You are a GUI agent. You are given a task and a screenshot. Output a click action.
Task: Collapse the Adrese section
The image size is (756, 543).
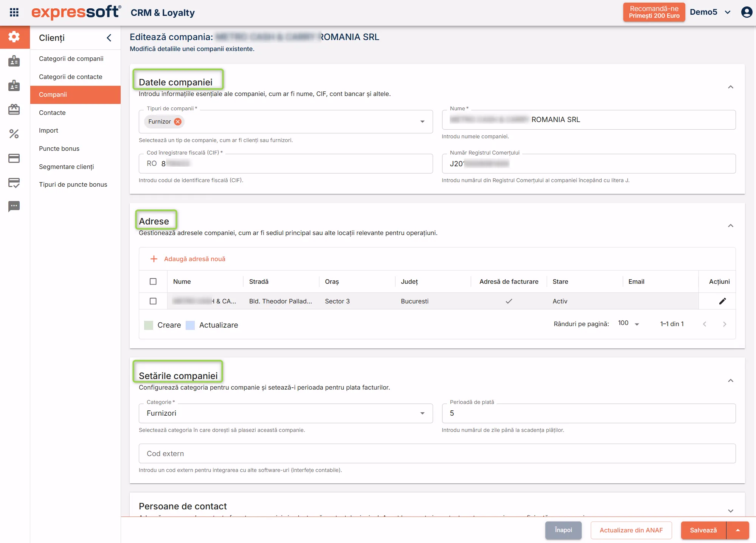point(731,226)
